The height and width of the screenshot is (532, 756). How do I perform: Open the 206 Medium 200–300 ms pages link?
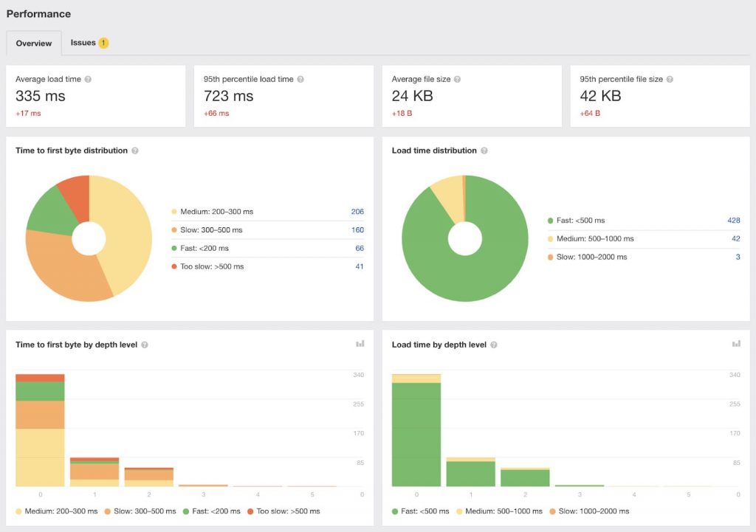[x=357, y=212]
